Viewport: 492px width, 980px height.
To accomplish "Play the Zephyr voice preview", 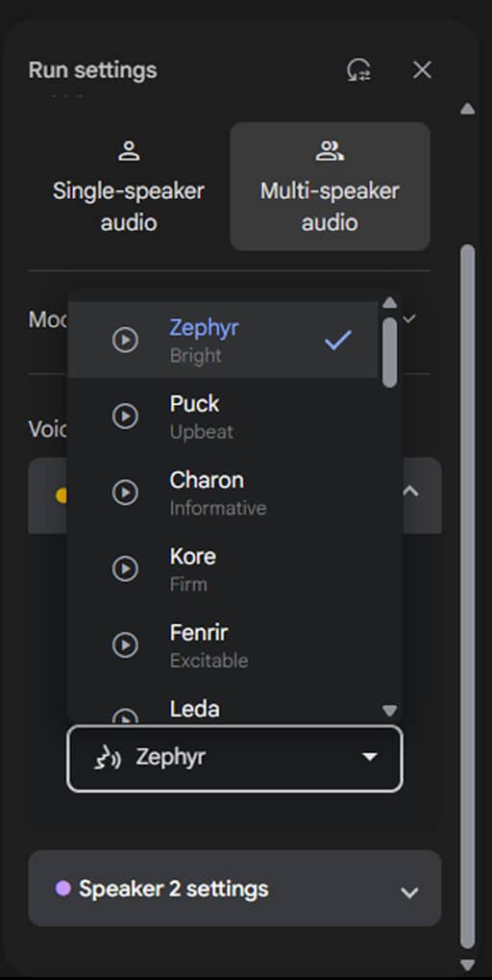I will 126,340.
